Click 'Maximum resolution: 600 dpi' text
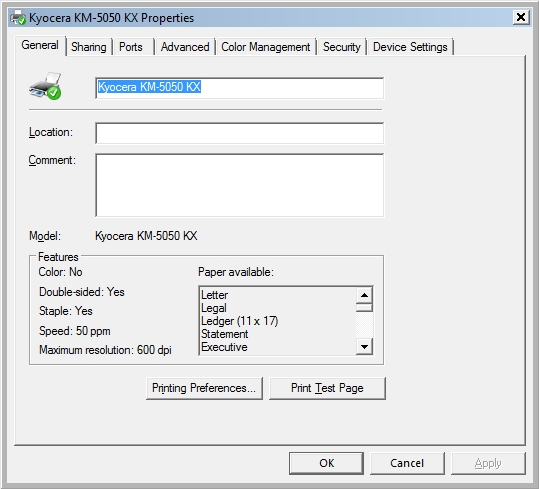This screenshot has width=539, height=489. (105, 350)
